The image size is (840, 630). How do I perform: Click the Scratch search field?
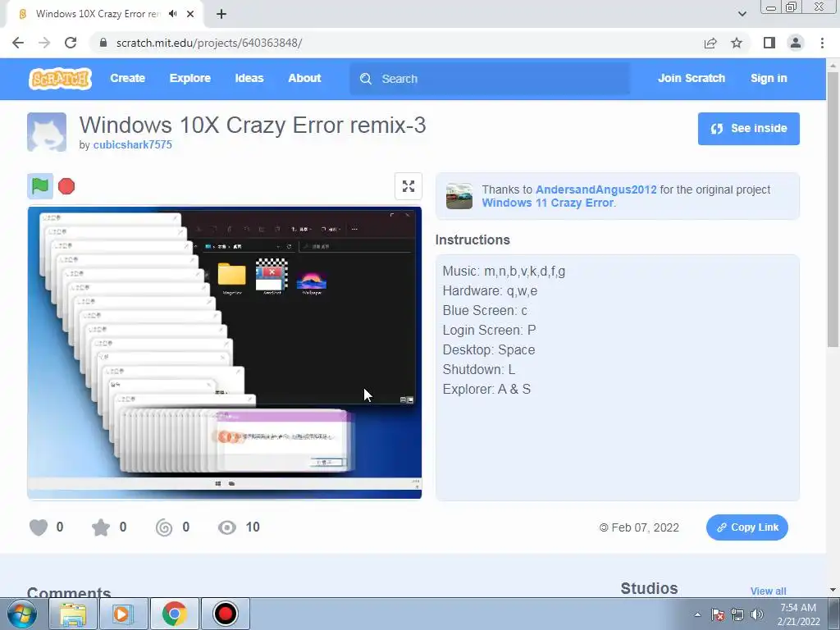click(x=490, y=79)
